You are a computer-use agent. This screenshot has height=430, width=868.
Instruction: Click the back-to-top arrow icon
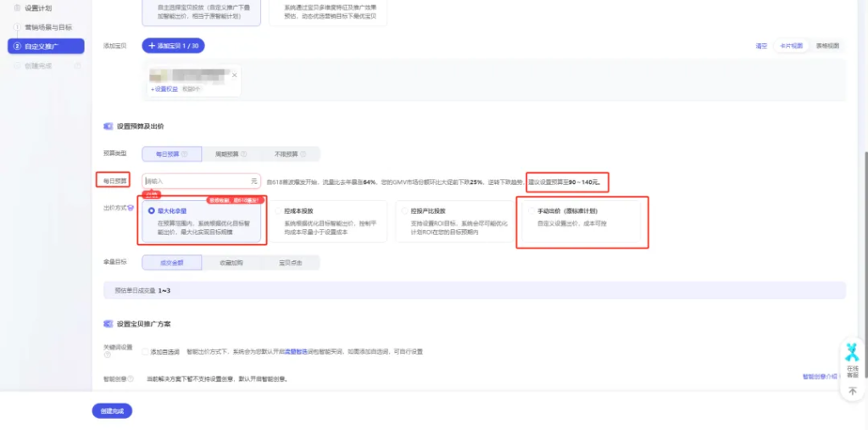[x=853, y=391]
